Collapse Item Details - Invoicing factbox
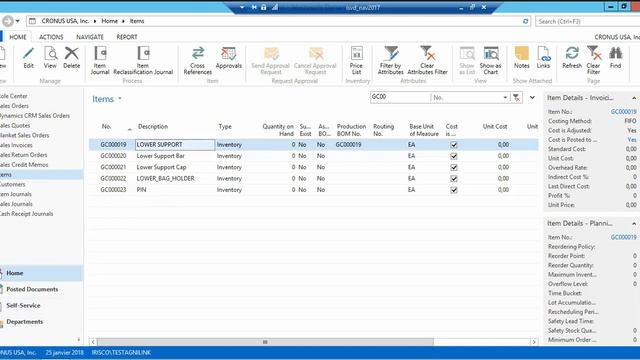The height and width of the screenshot is (360, 640). pos(634,98)
